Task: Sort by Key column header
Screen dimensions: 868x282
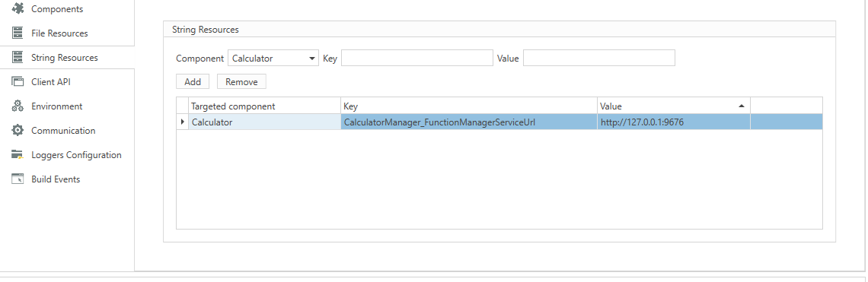Action: coord(469,106)
